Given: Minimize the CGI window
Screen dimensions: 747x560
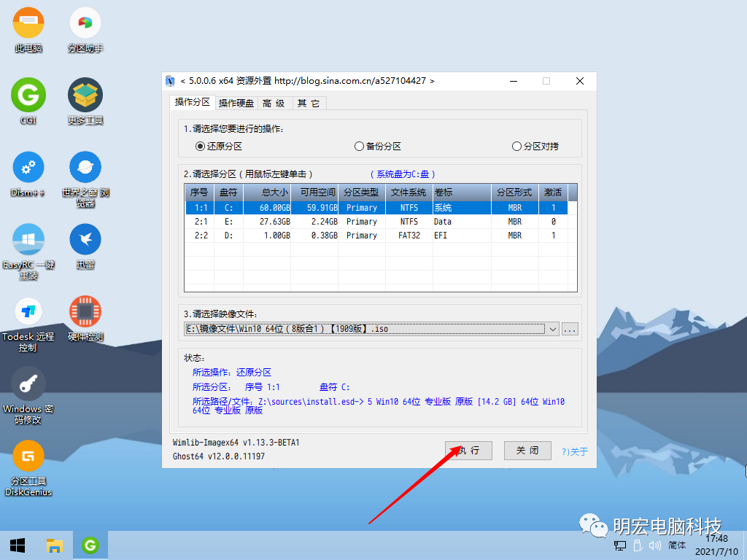Looking at the screenshot, I should [x=514, y=81].
